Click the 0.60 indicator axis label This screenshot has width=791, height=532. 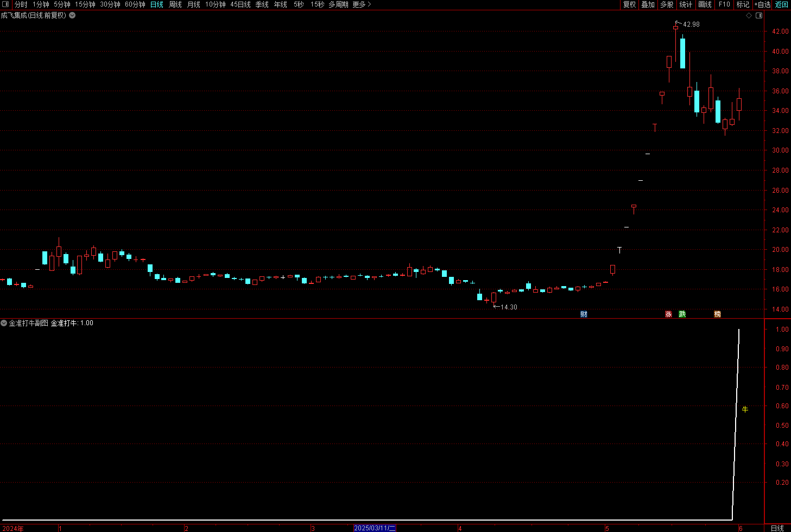782,406
